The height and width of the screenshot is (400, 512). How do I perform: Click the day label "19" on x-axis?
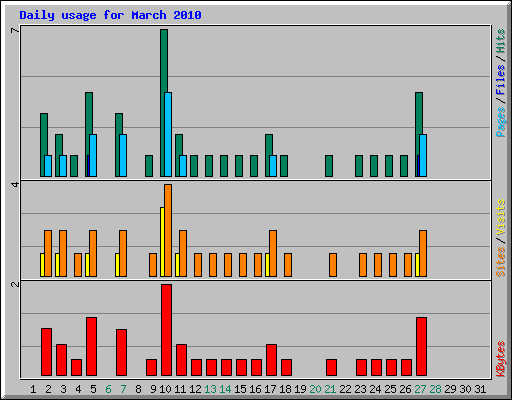point(300,389)
